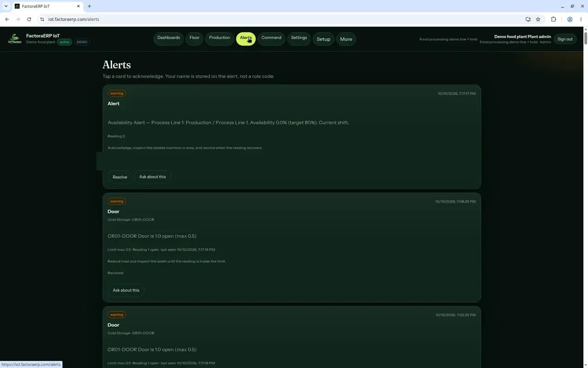Open the Dashboards tab
The height and width of the screenshot is (368, 588).
coord(169,38)
